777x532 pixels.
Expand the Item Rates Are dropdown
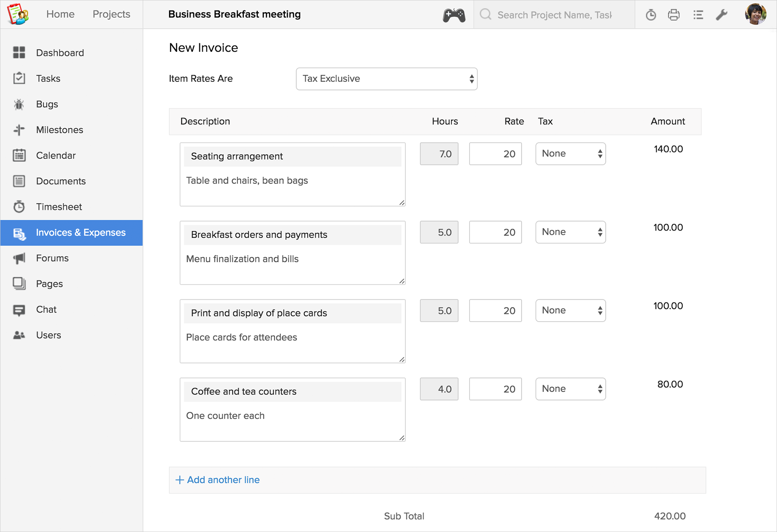[386, 79]
